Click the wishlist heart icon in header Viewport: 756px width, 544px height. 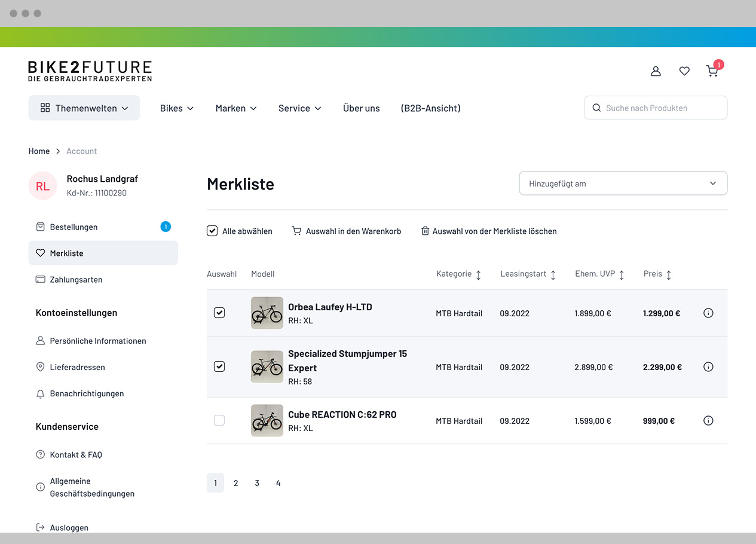(x=684, y=71)
